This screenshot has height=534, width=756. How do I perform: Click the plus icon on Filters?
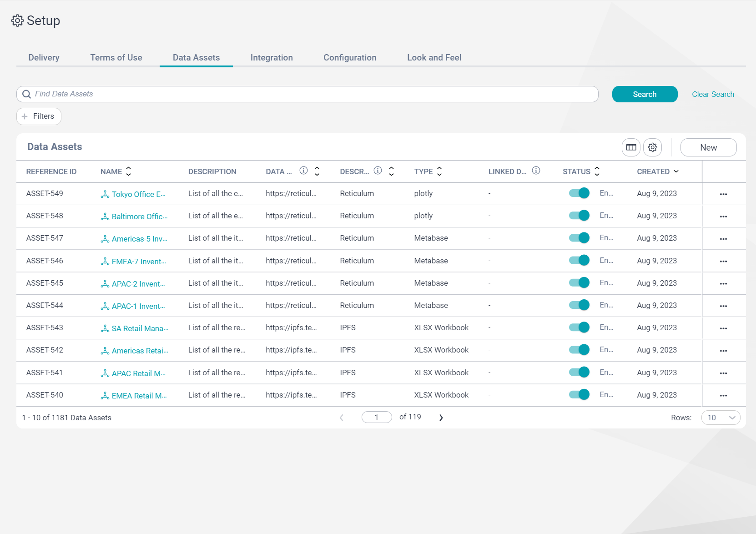point(25,116)
